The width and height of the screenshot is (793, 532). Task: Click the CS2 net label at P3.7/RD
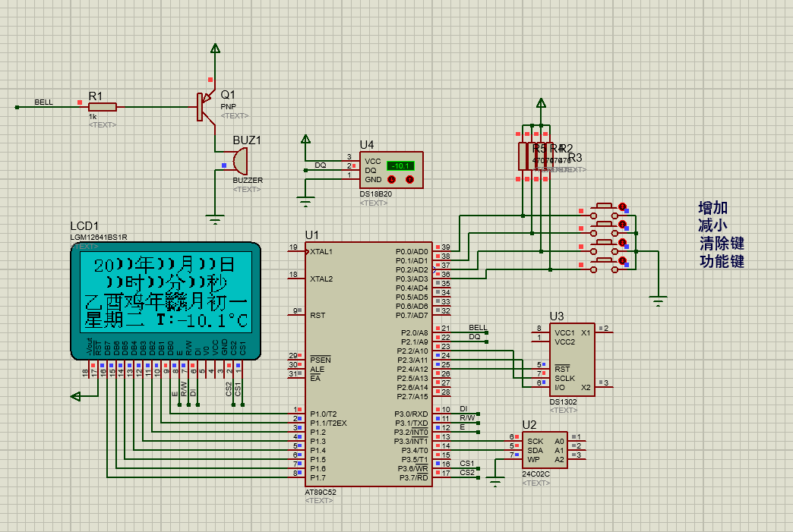[x=467, y=472]
